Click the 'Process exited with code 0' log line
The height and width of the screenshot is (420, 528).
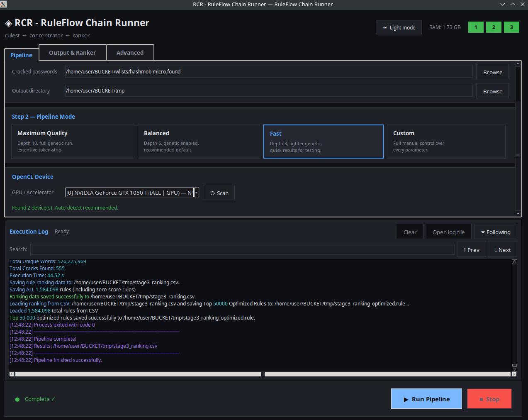(52, 325)
